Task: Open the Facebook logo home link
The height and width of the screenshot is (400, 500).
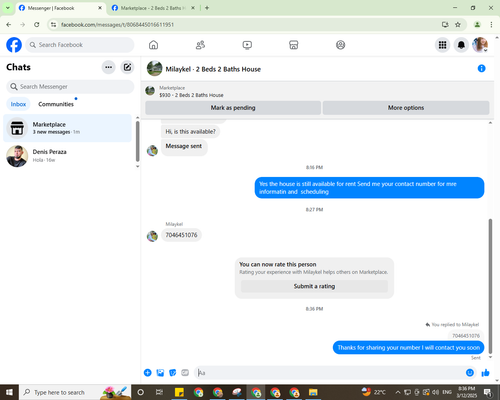Action: coord(14,45)
